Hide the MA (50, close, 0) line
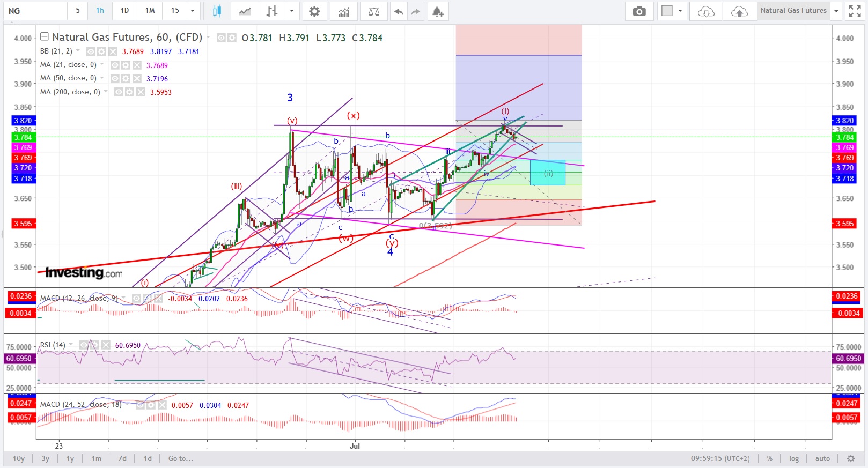This screenshot has height=468, width=868. 114,78
